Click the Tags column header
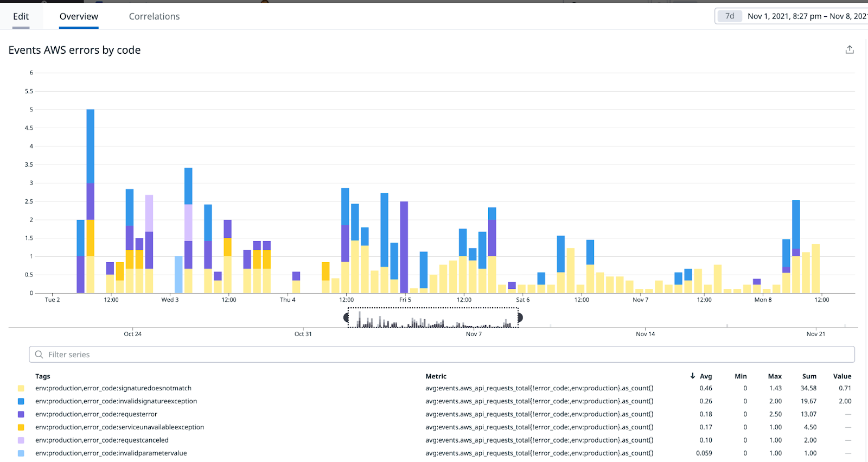Screen dimensions: 868x462 tap(43, 376)
